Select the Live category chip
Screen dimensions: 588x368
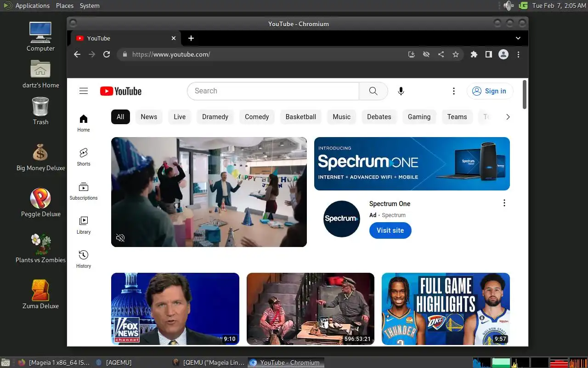tap(180, 117)
